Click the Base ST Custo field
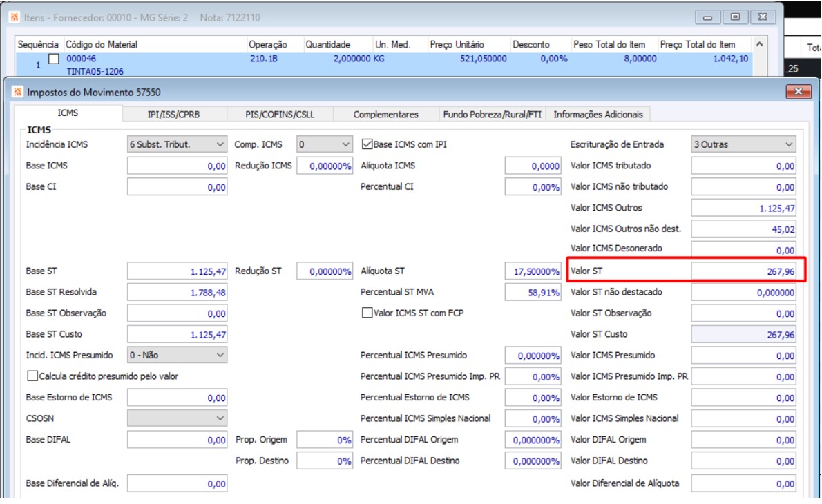The height and width of the screenshot is (504, 822). click(x=178, y=334)
